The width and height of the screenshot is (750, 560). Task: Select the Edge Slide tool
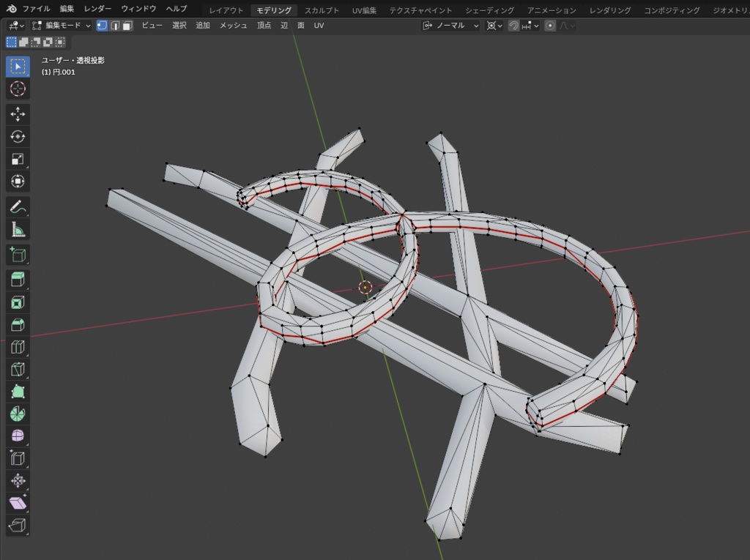(18, 458)
